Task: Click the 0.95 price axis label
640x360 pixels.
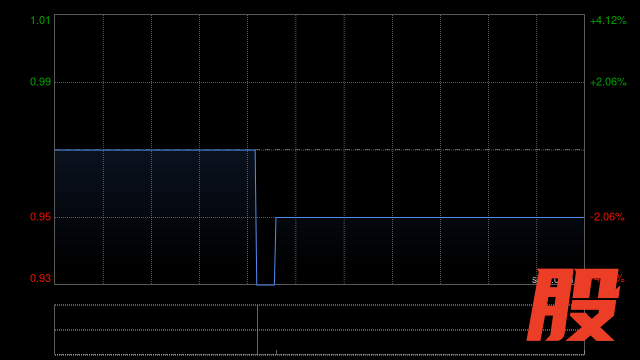Action: click(x=40, y=217)
